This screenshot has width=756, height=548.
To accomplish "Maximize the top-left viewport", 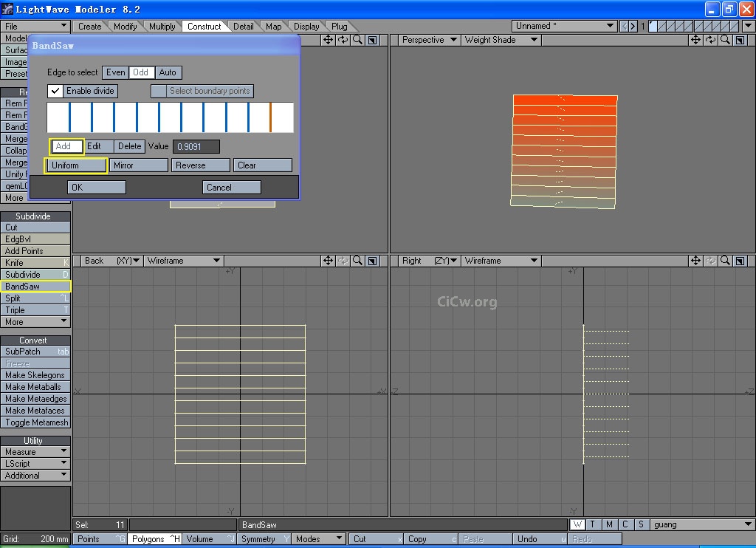I will point(373,40).
